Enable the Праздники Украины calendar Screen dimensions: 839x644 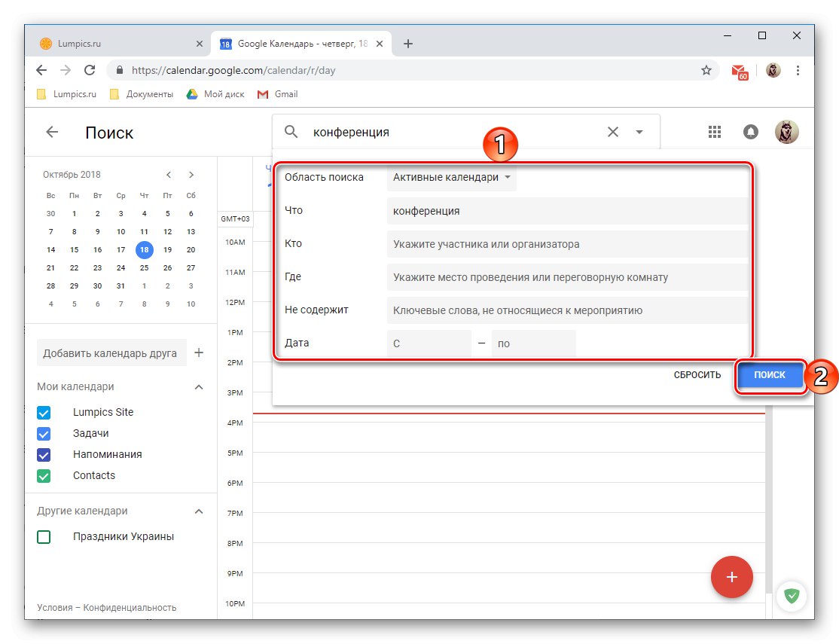(x=43, y=536)
